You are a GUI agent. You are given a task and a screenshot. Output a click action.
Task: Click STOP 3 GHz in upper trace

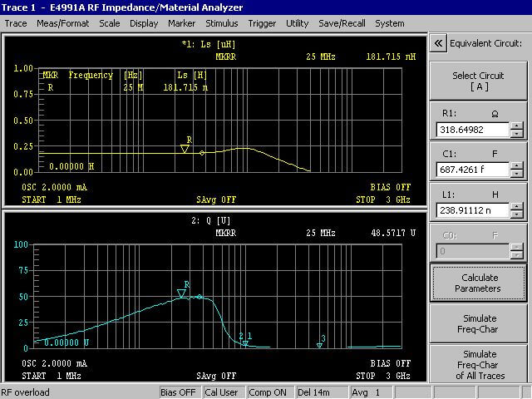pyautogui.click(x=383, y=199)
